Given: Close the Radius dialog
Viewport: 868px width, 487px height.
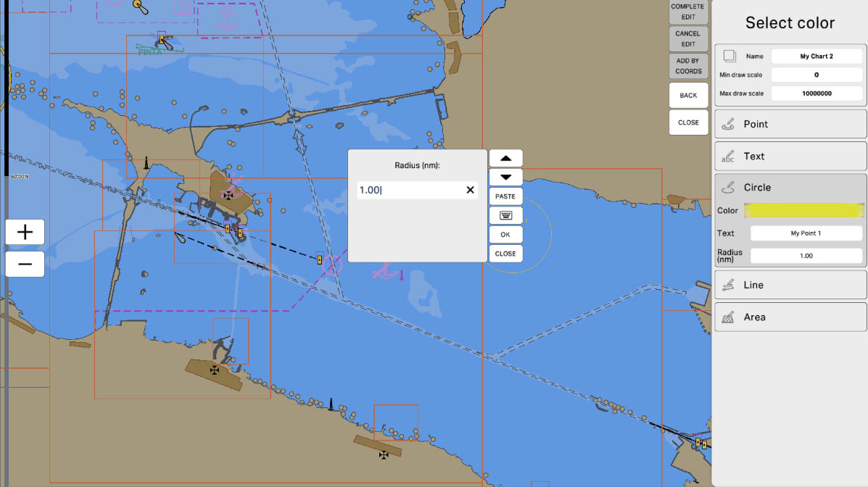Looking at the screenshot, I should [x=505, y=254].
